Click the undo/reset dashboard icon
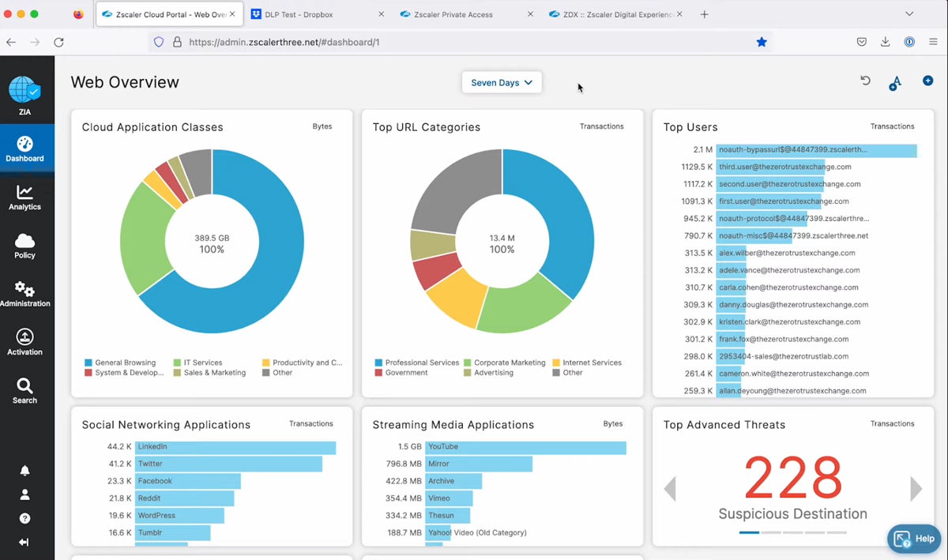The image size is (948, 560). point(865,80)
